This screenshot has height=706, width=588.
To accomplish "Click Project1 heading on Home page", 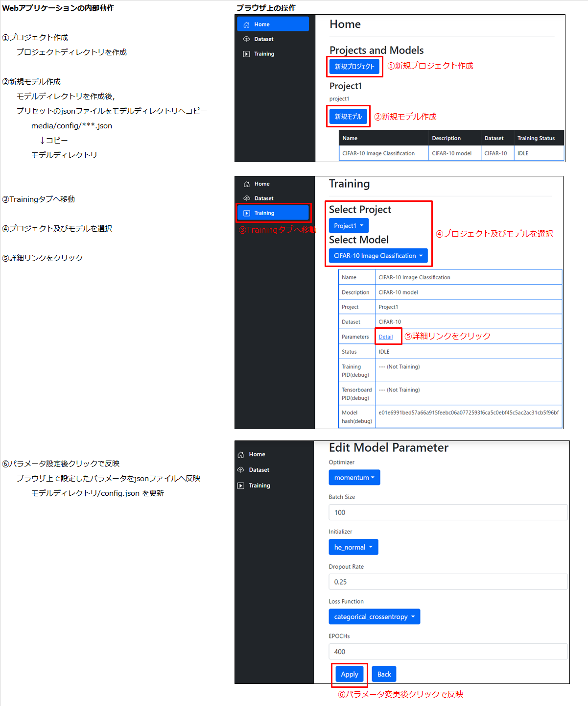I will pyautogui.click(x=346, y=86).
